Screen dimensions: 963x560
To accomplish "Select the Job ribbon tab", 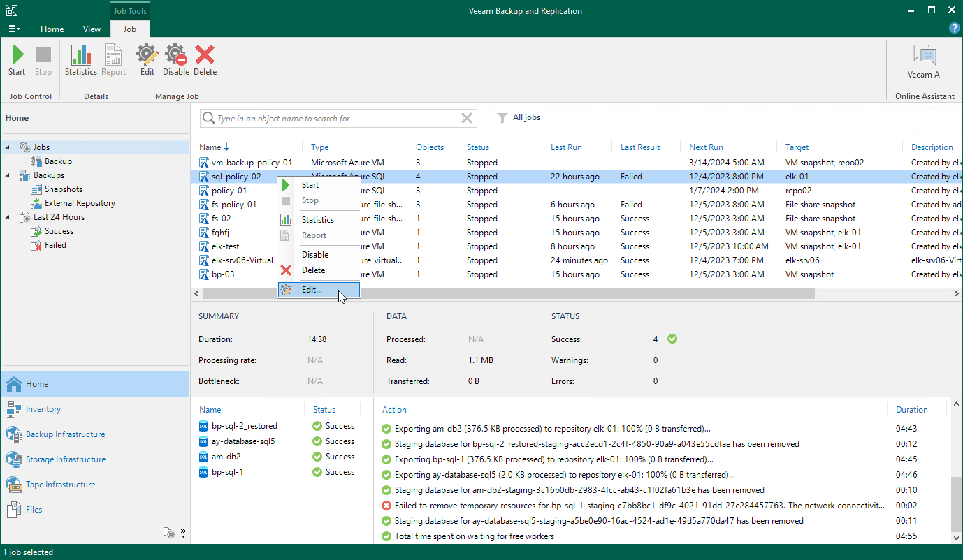I will click(x=129, y=29).
